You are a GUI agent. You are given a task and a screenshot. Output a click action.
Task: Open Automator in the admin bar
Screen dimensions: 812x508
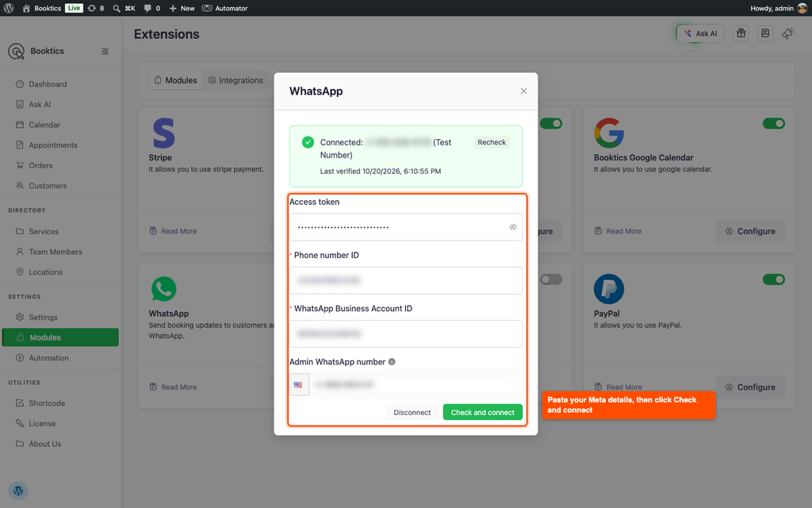click(224, 8)
